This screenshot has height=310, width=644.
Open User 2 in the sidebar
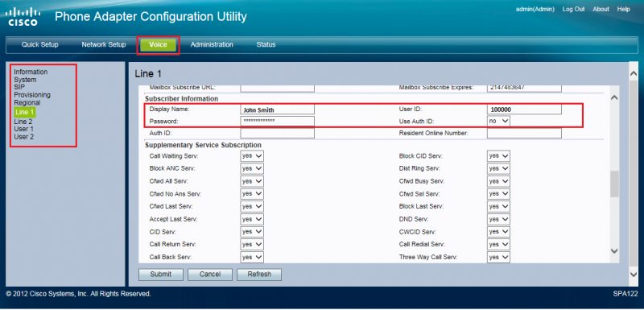click(24, 137)
